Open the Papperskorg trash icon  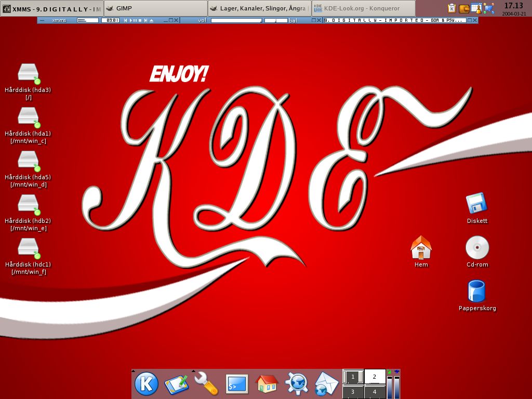(x=477, y=291)
